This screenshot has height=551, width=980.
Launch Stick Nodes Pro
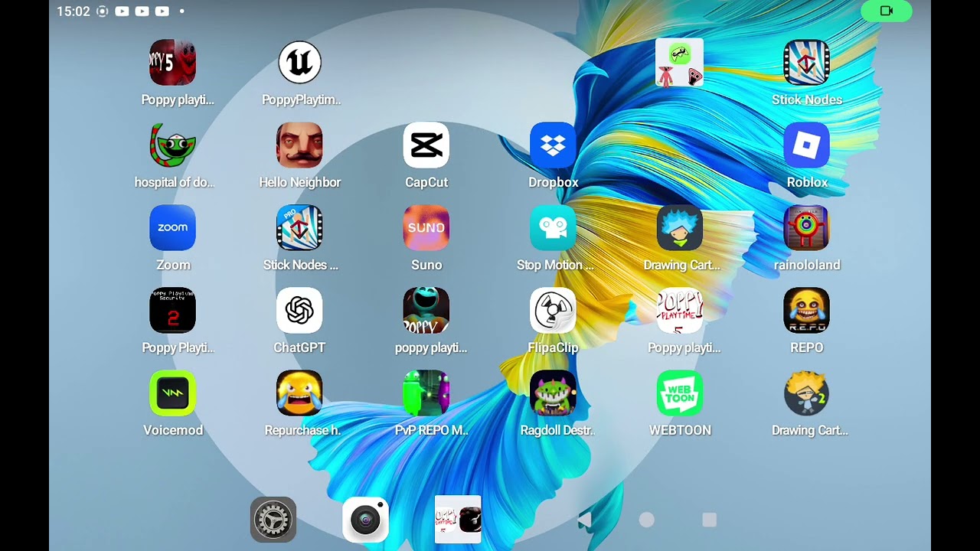pos(299,228)
